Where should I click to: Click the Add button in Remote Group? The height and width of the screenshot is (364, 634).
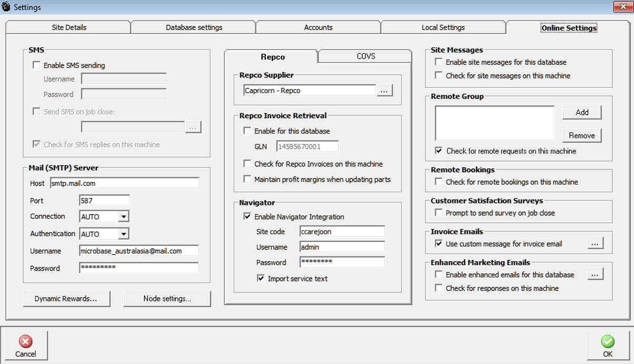coord(581,112)
